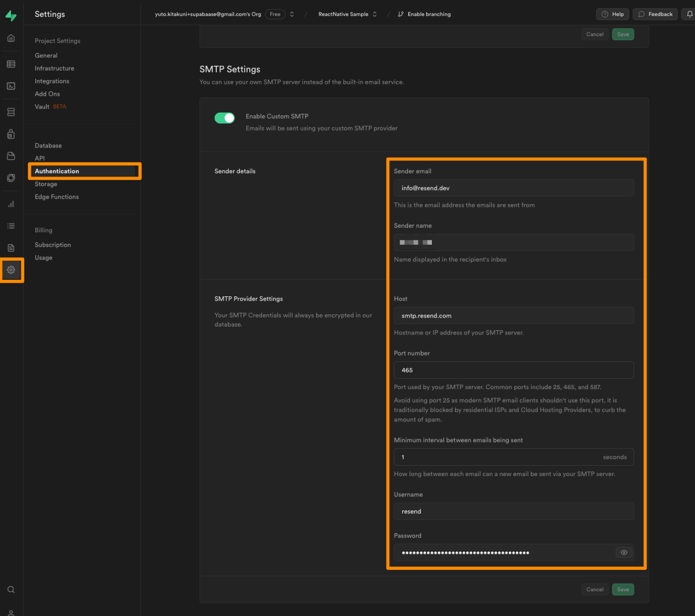The width and height of the screenshot is (695, 616).
Task: Click the Host field with smtp.resend.com
Action: (514, 316)
